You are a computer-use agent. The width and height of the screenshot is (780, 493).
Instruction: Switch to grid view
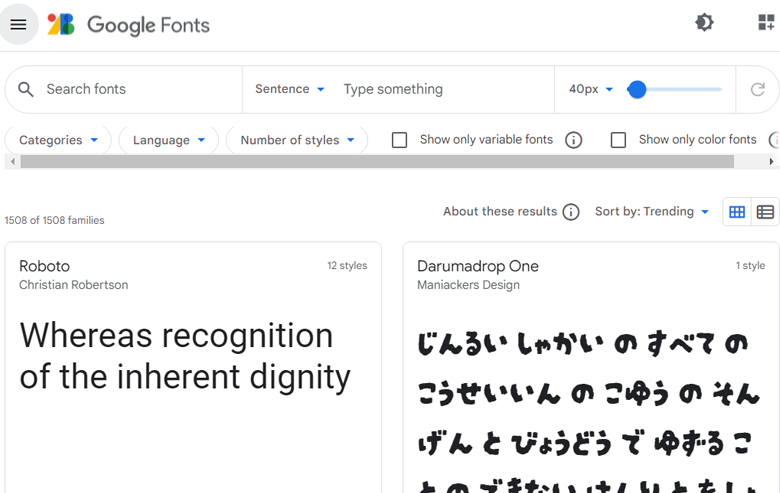(x=737, y=212)
